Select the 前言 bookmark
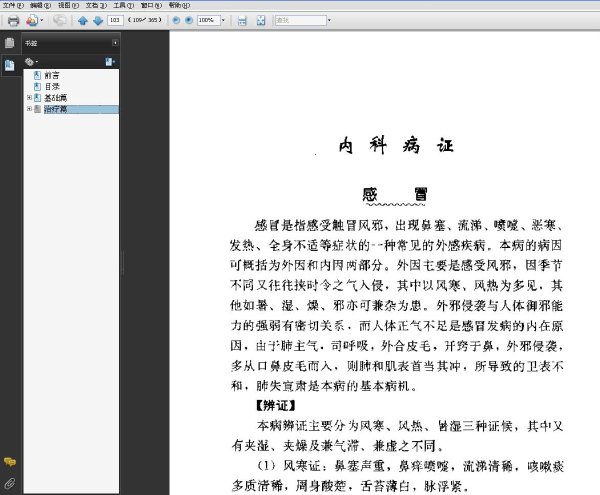Viewport: 600px width, 495px height. [x=52, y=75]
